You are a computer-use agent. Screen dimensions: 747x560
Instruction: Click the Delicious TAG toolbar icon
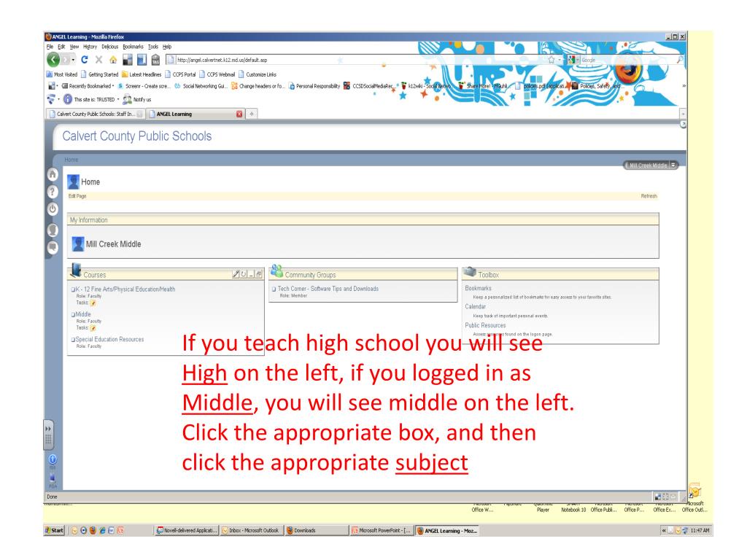[x=156, y=60]
